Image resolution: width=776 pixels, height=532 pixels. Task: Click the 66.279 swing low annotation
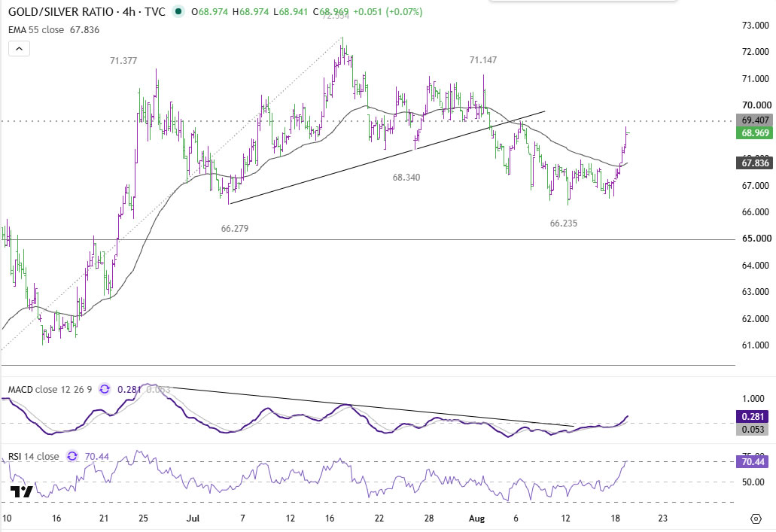(235, 229)
